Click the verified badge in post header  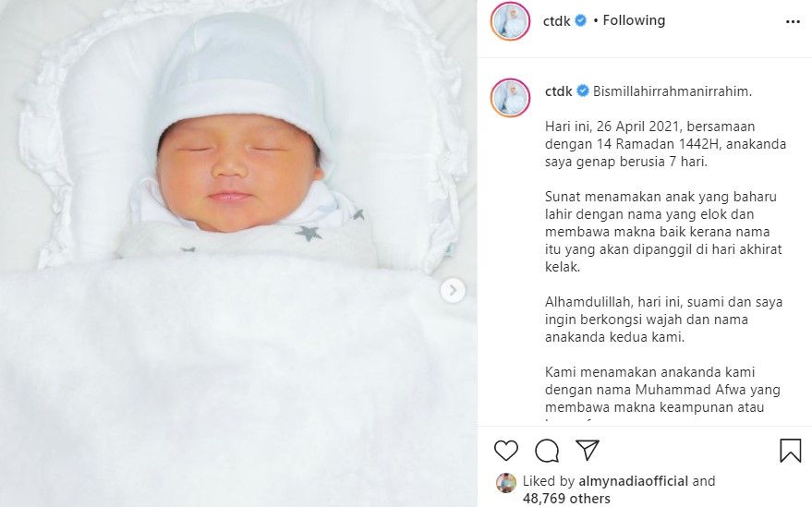[x=580, y=20]
